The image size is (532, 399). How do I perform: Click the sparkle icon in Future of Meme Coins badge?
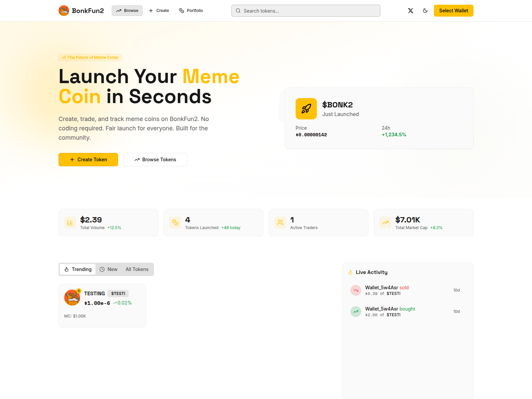64,58
